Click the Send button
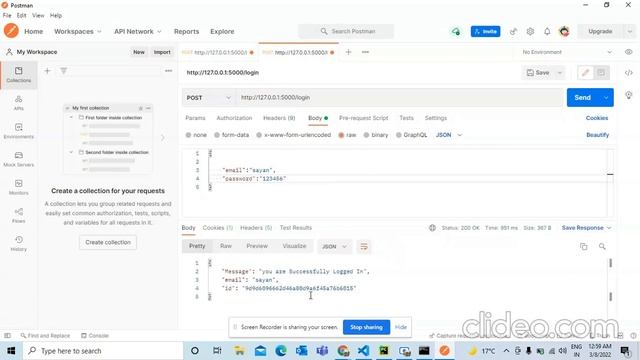This screenshot has height=360, width=640. pos(583,98)
